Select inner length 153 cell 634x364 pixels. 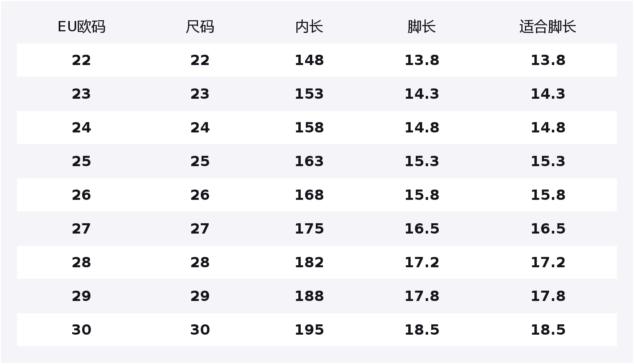click(x=309, y=94)
